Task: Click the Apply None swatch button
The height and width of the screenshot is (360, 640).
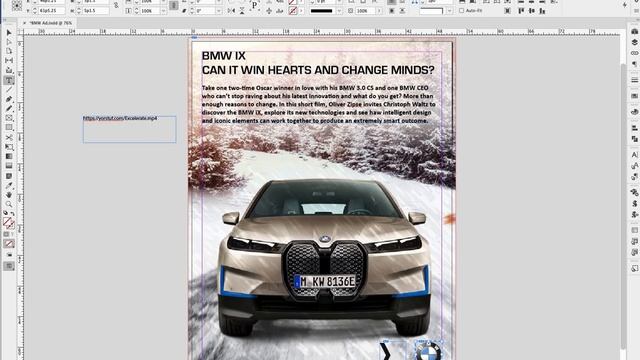Action: coord(9,244)
